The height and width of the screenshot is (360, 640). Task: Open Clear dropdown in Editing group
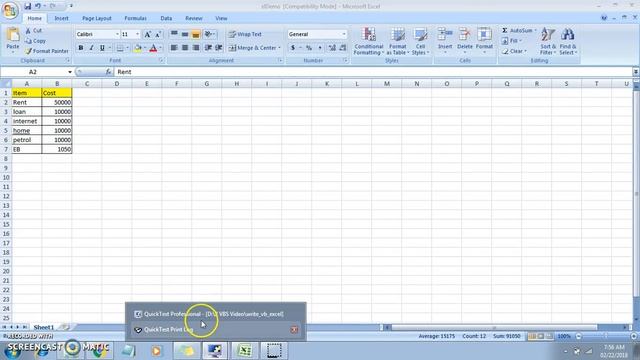click(x=514, y=51)
